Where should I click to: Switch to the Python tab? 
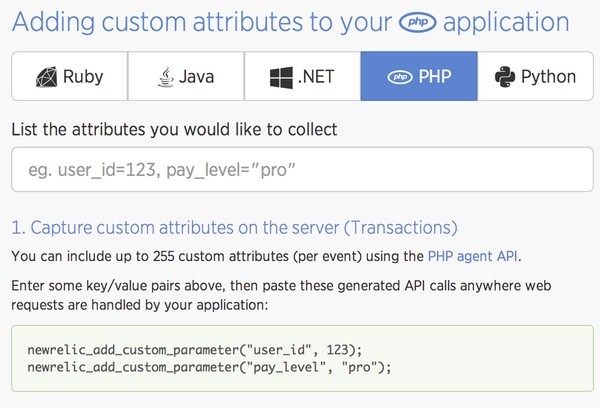pyautogui.click(x=535, y=76)
